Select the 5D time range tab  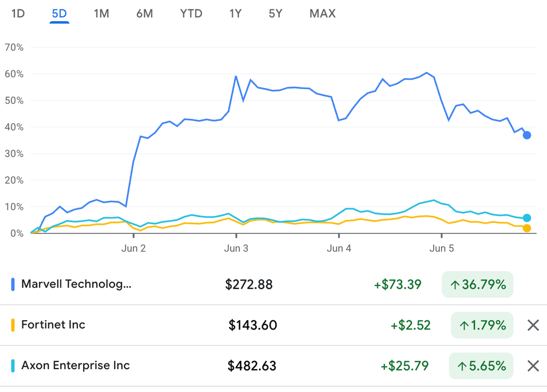tap(59, 13)
